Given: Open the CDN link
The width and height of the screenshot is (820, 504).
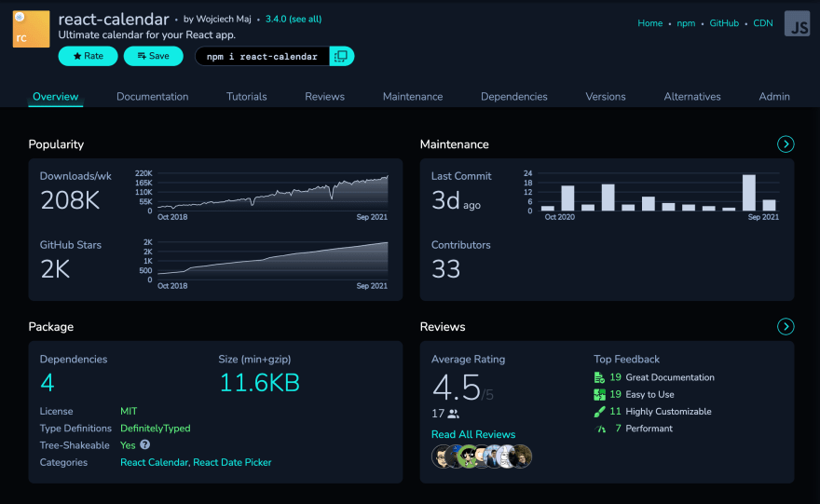Looking at the screenshot, I should click(763, 23).
